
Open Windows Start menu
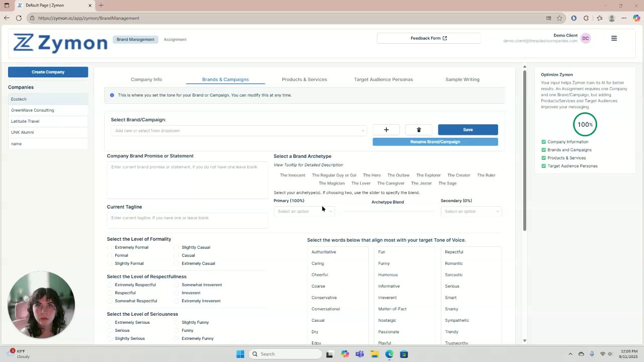coord(240,354)
